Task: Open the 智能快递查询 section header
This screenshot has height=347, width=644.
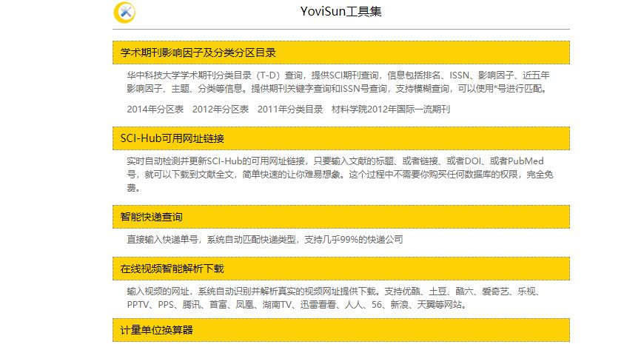Action: (341, 217)
